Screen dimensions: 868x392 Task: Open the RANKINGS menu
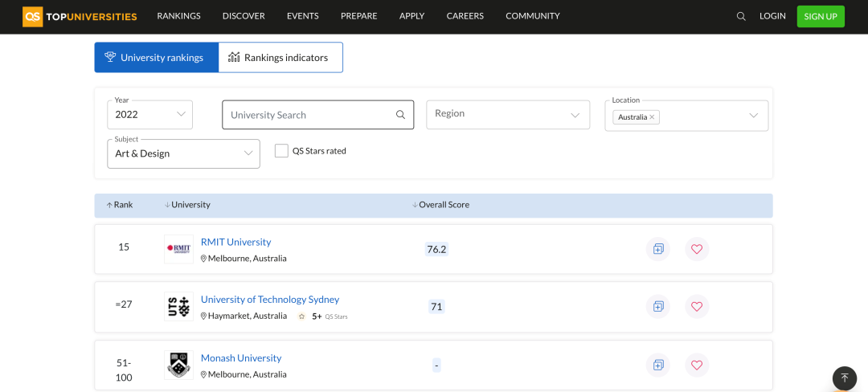click(178, 16)
